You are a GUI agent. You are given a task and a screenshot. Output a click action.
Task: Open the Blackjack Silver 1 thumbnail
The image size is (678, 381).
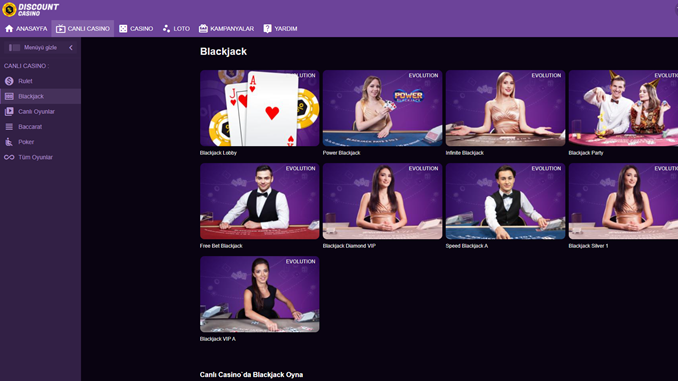(x=623, y=201)
